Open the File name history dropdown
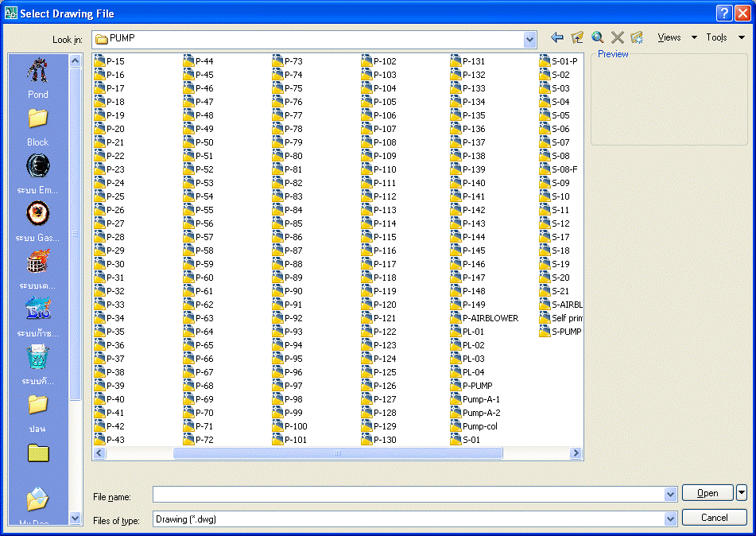Screen dimensions: 756x536 (670, 492)
